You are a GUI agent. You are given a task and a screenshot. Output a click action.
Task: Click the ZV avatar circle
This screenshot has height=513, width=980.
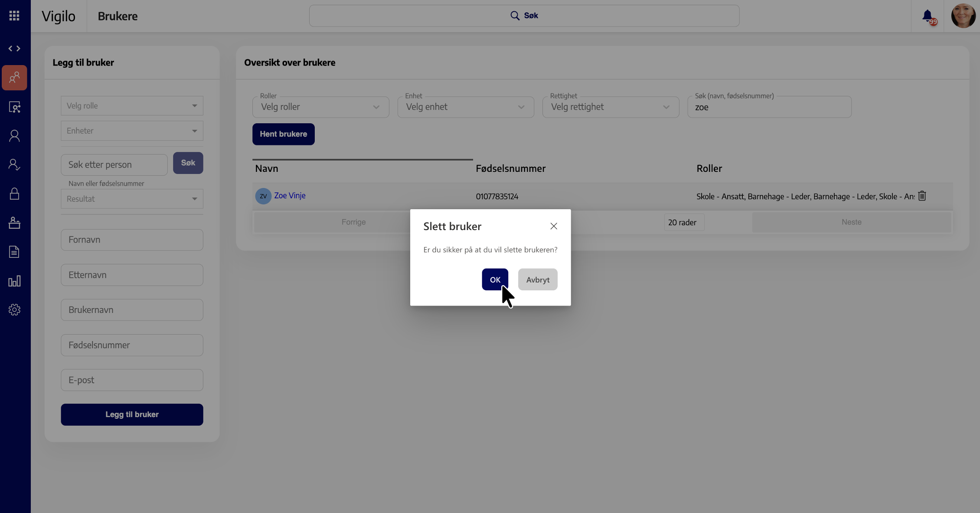(x=263, y=196)
